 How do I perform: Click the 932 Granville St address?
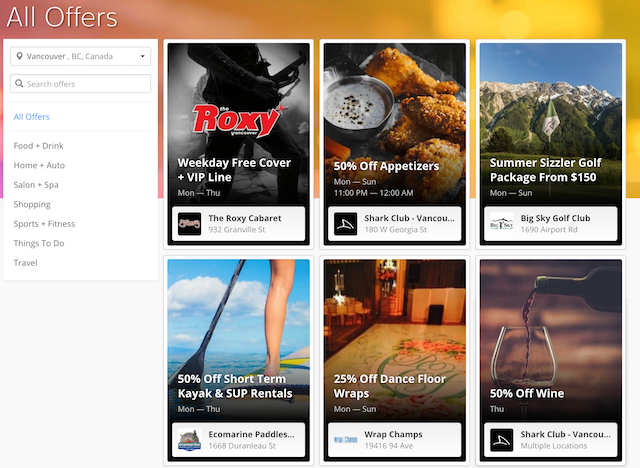pos(237,230)
